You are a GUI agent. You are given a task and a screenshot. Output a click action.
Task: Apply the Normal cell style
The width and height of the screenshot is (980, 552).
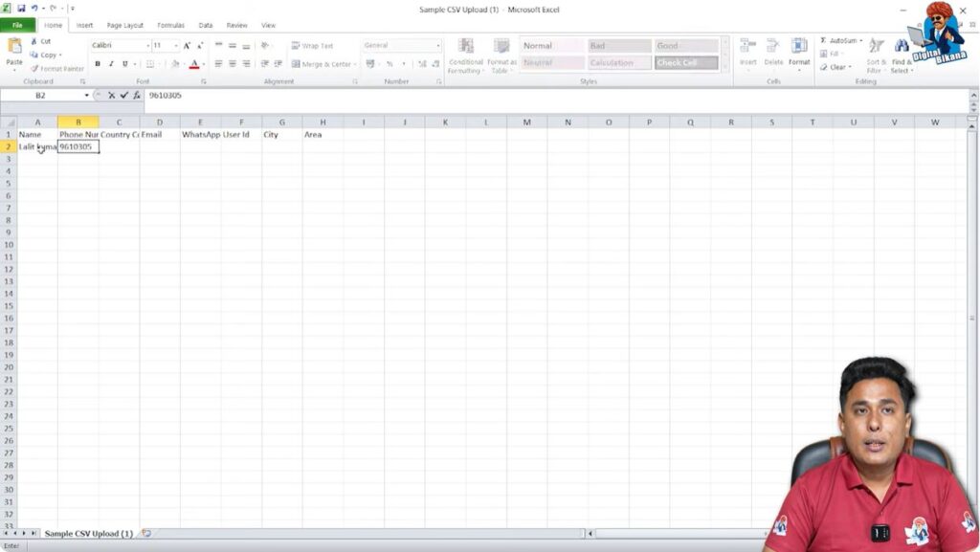click(x=552, y=46)
